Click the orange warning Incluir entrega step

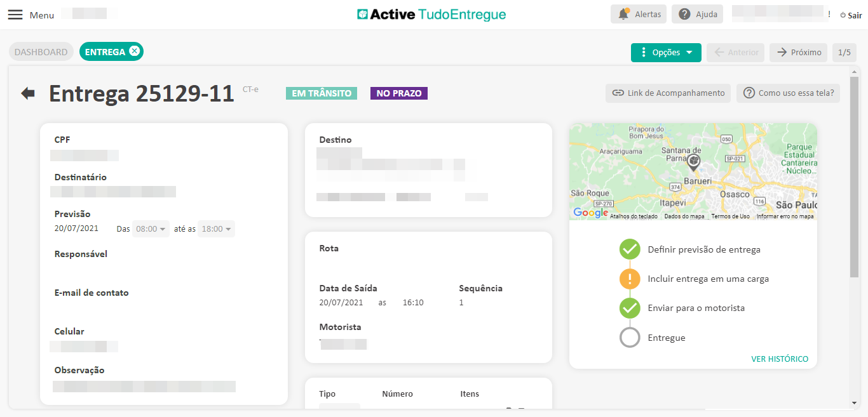tap(630, 279)
